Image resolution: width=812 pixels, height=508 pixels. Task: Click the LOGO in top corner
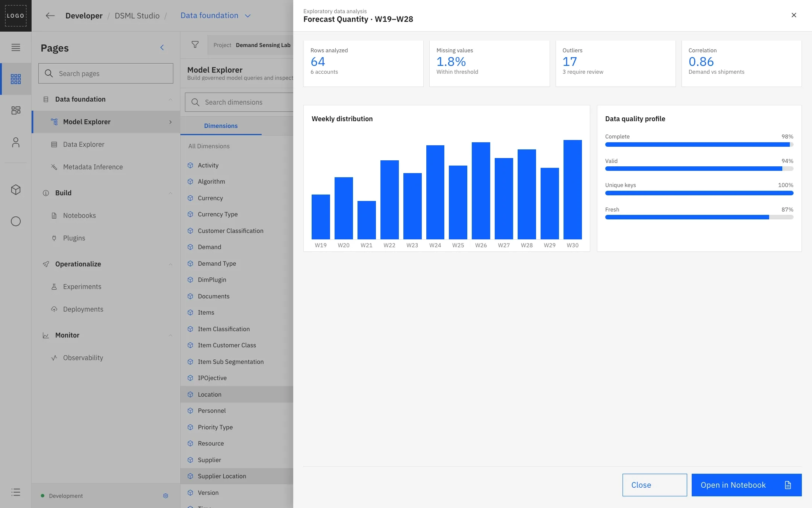click(16, 16)
